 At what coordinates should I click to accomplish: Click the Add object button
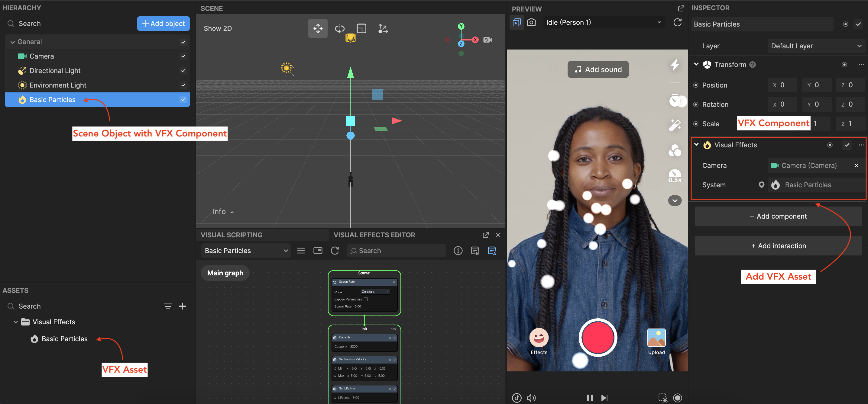pos(163,24)
